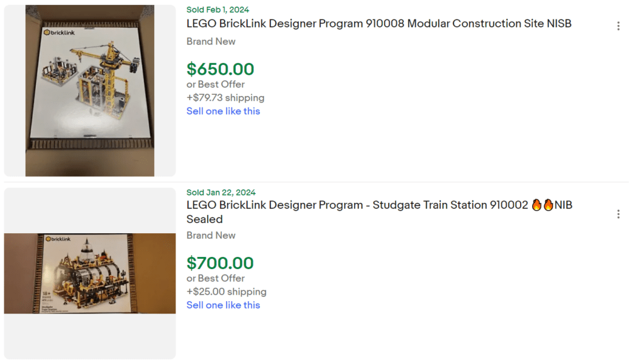Open the overflow menu for the Studgate Train Station listing
Image resolution: width=644 pixels, height=362 pixels.
[x=618, y=214]
